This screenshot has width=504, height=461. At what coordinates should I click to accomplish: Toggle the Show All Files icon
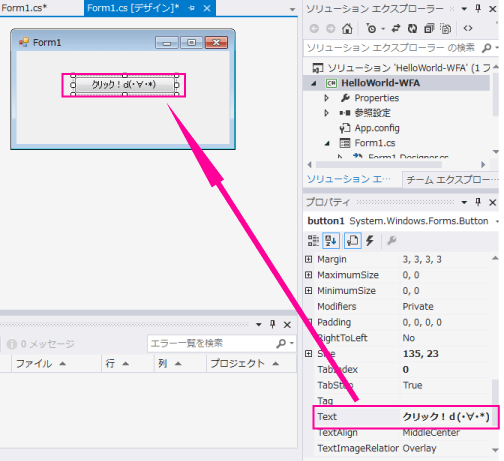click(x=445, y=29)
